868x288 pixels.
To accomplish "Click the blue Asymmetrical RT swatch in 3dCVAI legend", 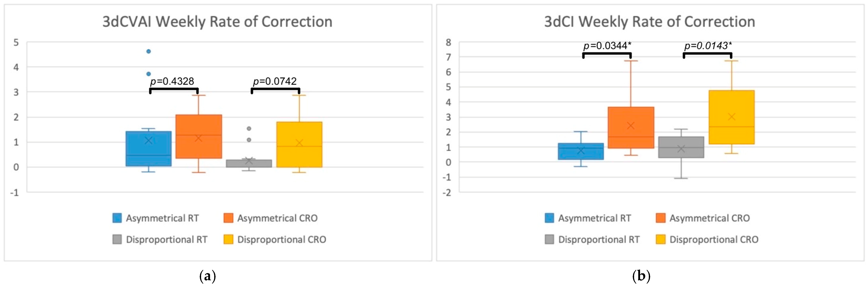I will click(x=117, y=218).
